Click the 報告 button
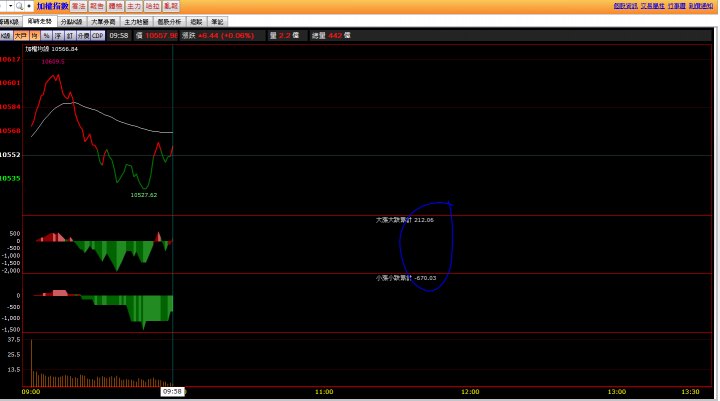 coord(97,6)
